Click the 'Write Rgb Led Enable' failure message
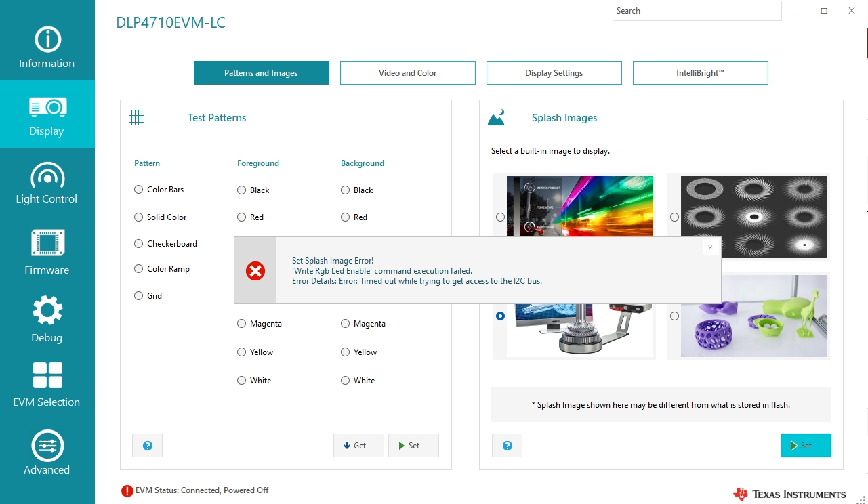The image size is (868, 504). pos(382,271)
